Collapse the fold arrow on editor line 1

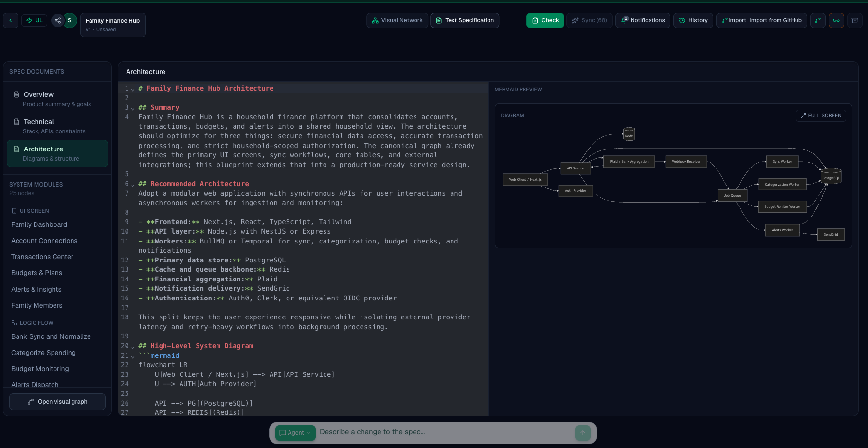(133, 89)
